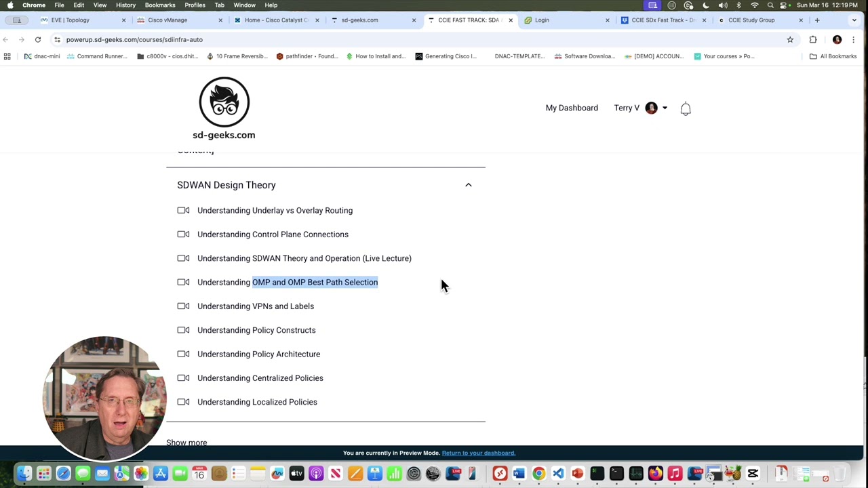Click the video icon beside Understanding Policy Constructs

(183, 330)
